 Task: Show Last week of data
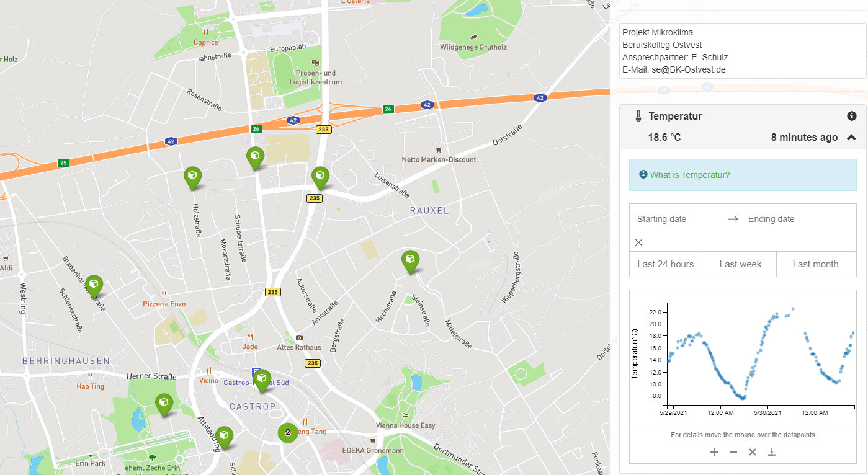740,264
